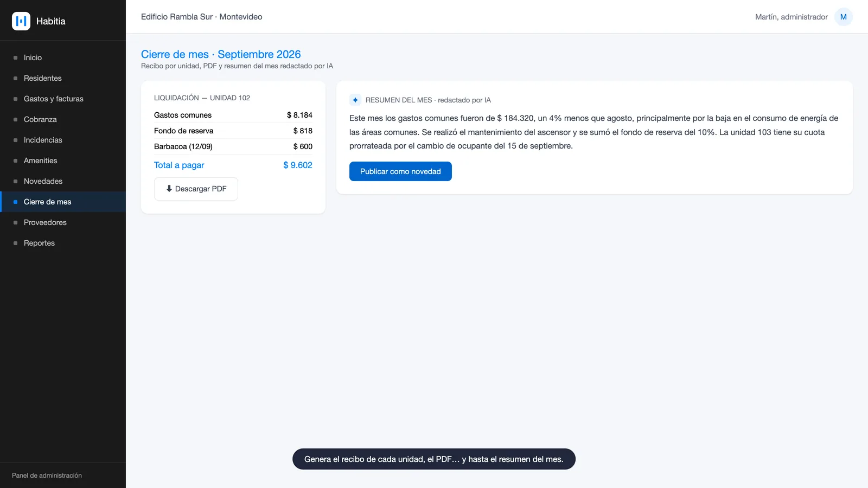Click Martín, administrador user label
Viewport: 868px width, 488px height.
pos(792,17)
